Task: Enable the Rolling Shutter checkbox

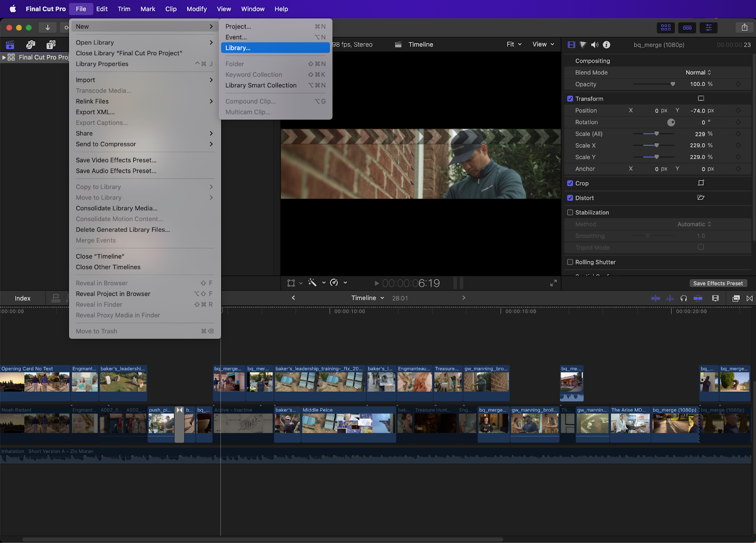Action: click(570, 262)
